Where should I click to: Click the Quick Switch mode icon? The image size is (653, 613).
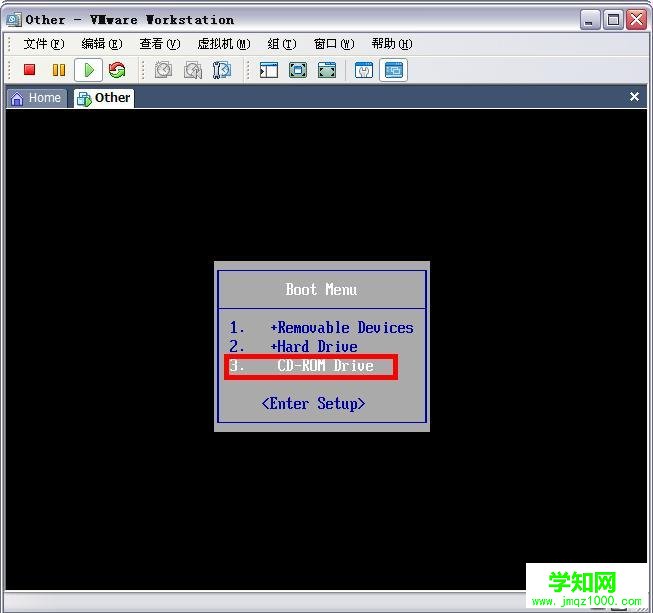327,70
